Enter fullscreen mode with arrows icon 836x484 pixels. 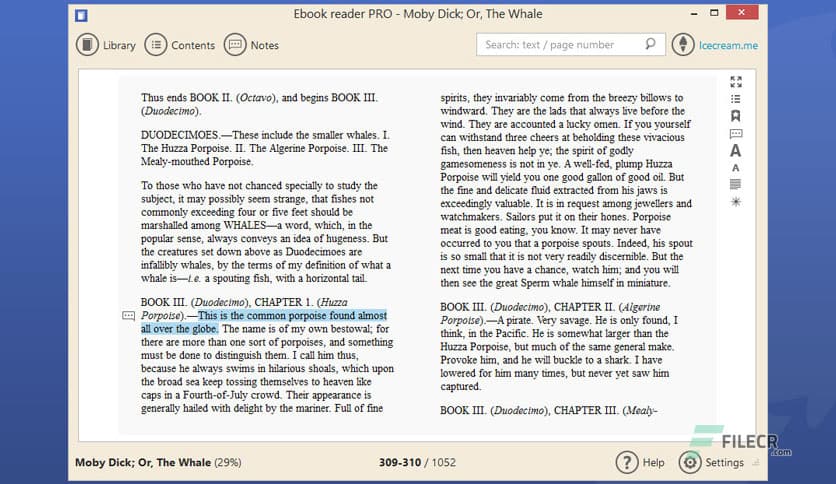click(x=736, y=82)
